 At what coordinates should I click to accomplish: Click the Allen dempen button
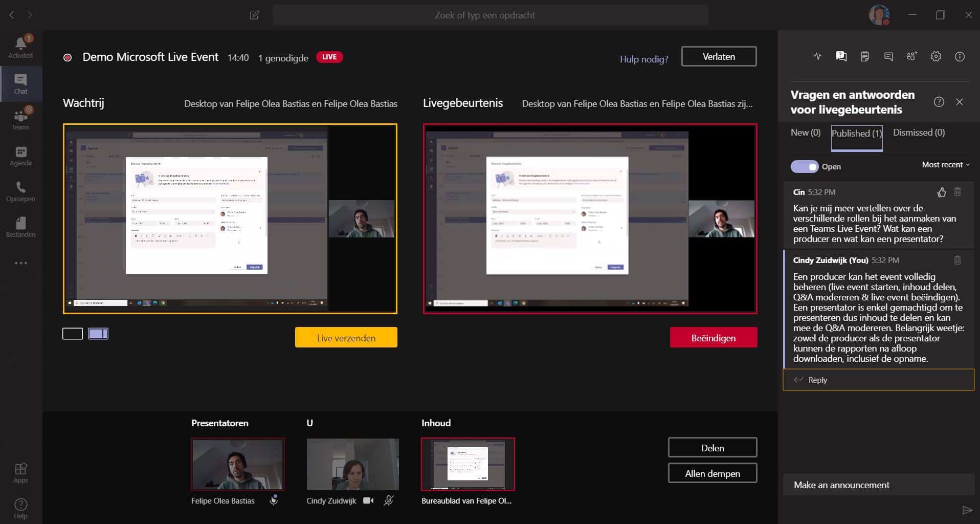[712, 473]
